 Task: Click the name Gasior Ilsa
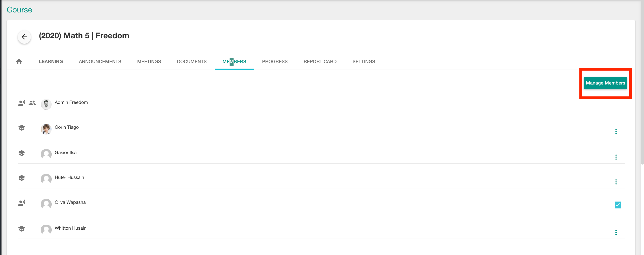(x=66, y=153)
